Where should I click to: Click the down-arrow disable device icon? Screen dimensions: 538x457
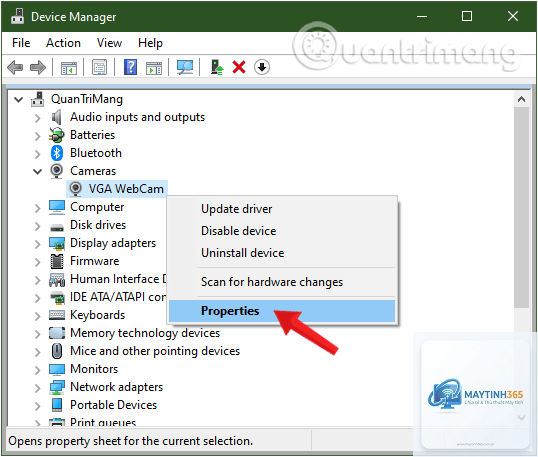[x=262, y=67]
